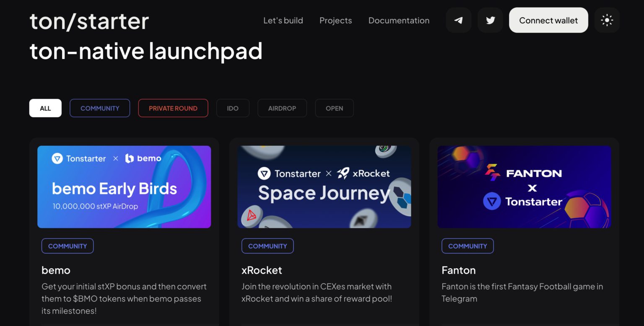Screen dimensions: 644x326
Task: Toggle light theme with the sun icon
Action: pyautogui.click(x=607, y=20)
